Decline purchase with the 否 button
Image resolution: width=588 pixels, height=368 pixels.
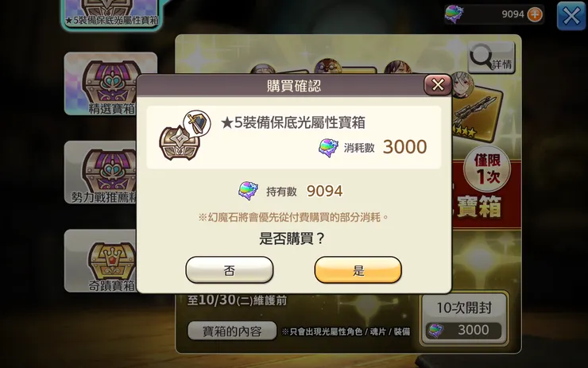[x=229, y=269]
